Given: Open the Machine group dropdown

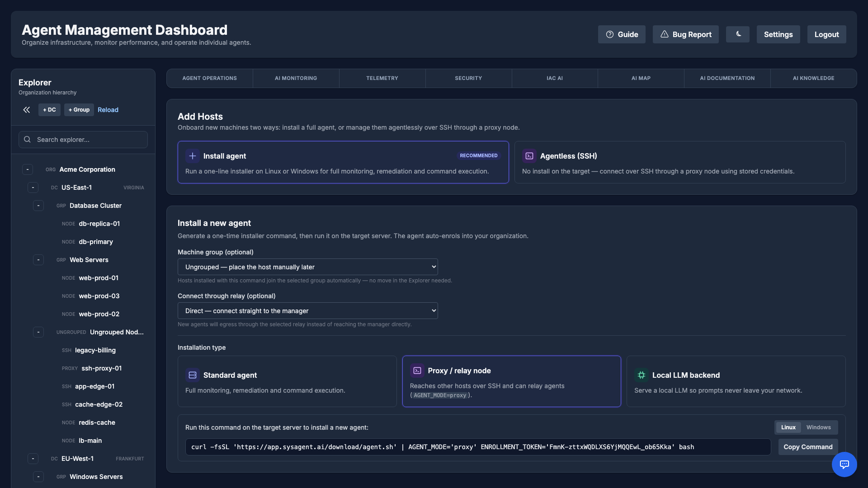Looking at the screenshot, I should [x=308, y=267].
